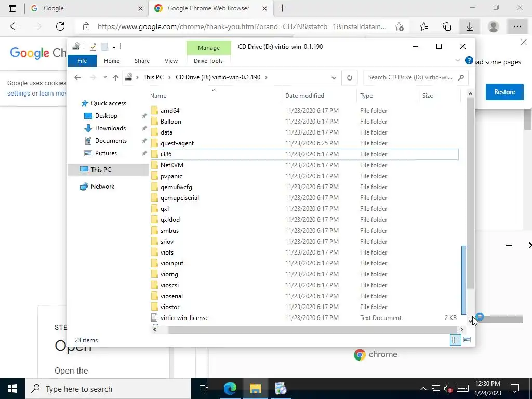This screenshot has width=532, height=399.
Task: Click the Restore button in Edge
Action: pos(504,92)
